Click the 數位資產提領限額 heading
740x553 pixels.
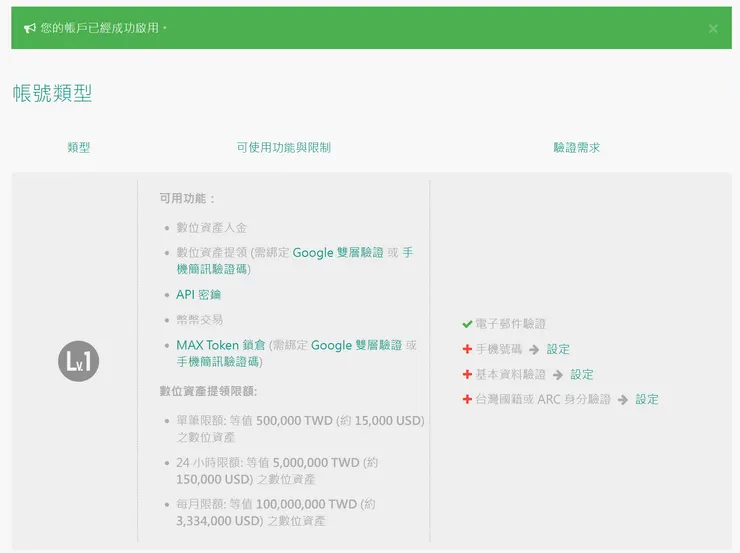(x=208, y=391)
